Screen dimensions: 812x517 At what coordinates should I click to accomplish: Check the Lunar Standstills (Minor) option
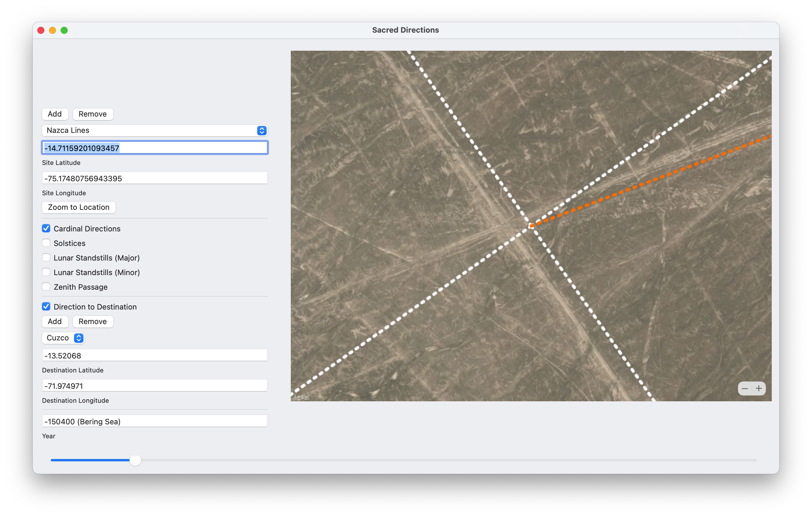click(46, 272)
